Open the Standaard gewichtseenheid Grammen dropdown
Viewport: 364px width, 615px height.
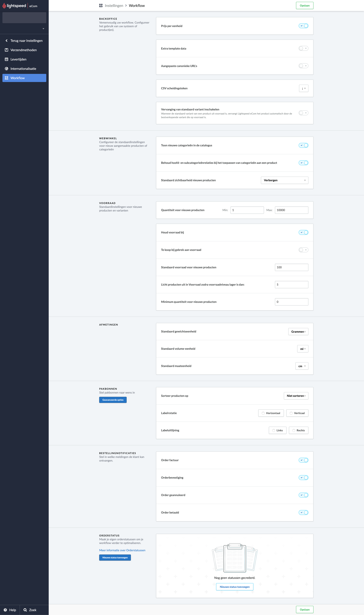(x=298, y=332)
